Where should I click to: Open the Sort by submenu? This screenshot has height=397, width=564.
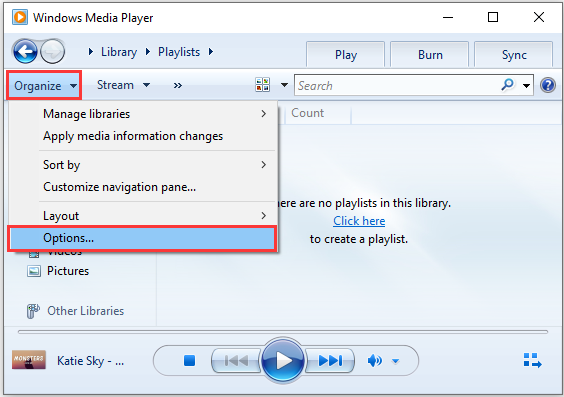pos(144,165)
